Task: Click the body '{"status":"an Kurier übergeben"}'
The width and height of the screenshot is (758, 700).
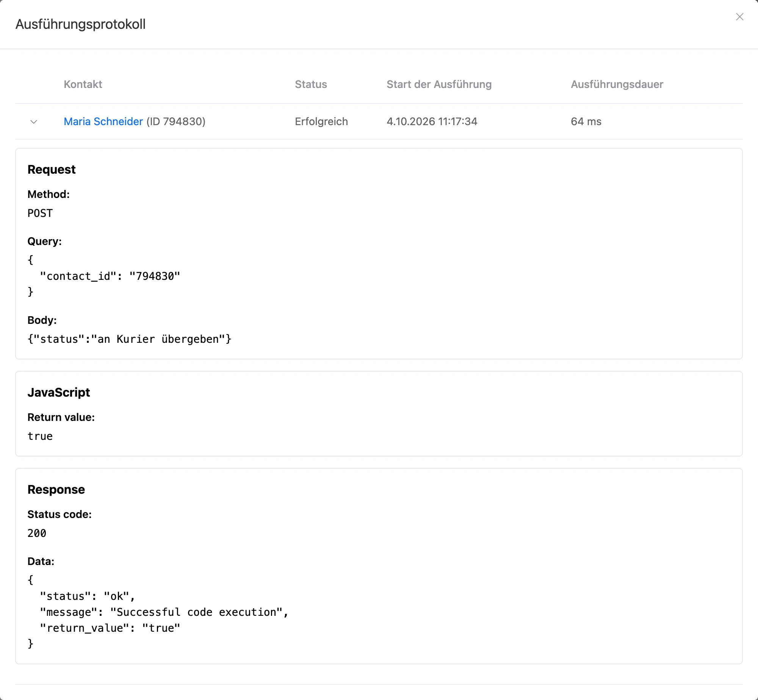Action: coord(129,339)
